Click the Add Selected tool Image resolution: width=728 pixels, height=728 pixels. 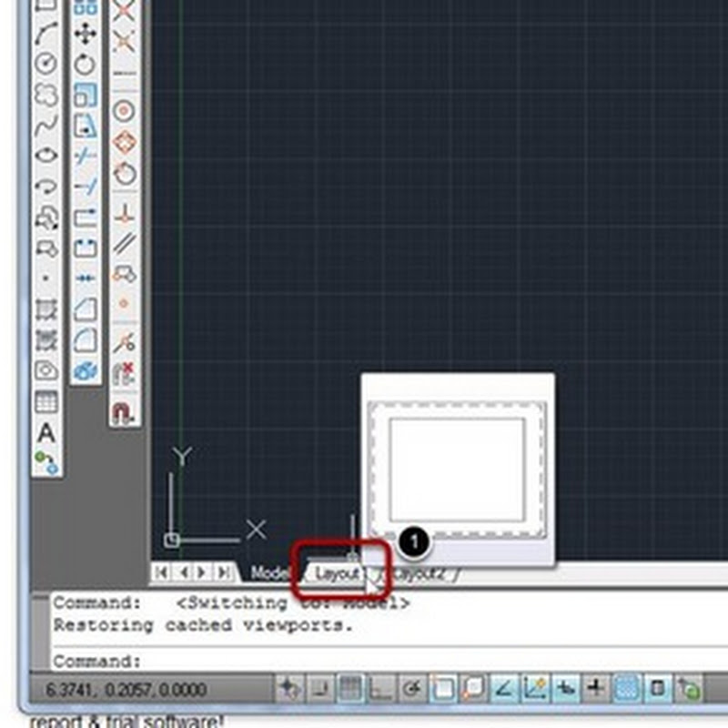pos(46,463)
